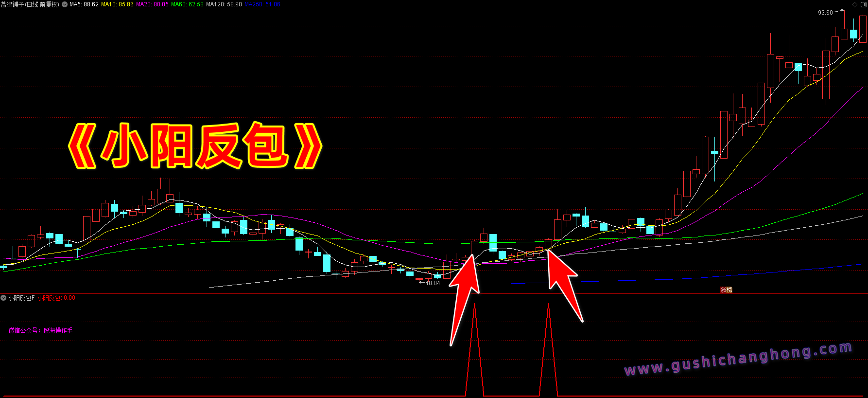Click the 小阳反包F indicator name

[x=21, y=298]
